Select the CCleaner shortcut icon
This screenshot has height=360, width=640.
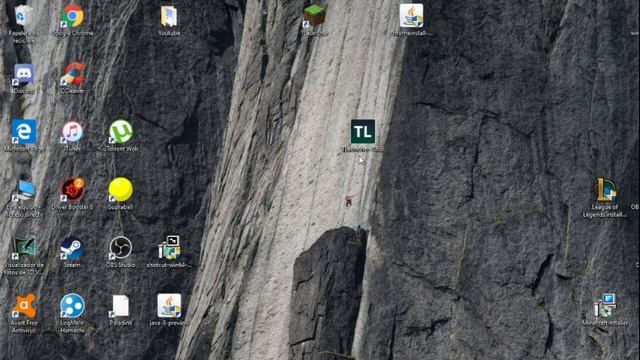[72, 74]
